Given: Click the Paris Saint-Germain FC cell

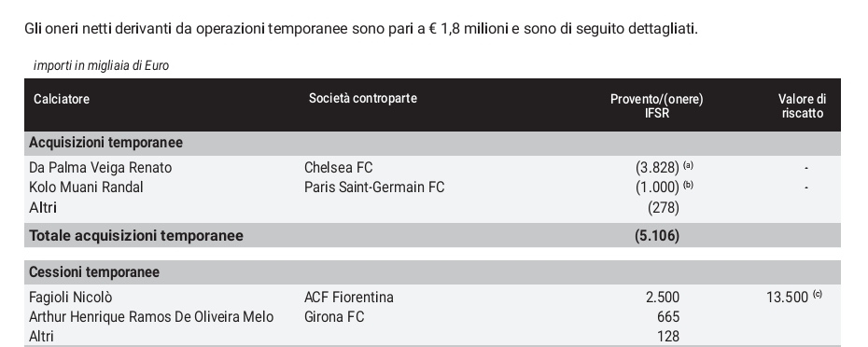Looking at the screenshot, I should coord(374,187).
